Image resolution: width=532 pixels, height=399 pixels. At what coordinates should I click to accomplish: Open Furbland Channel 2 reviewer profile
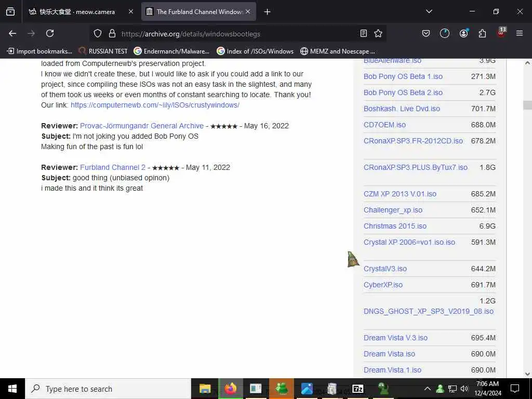[113, 167]
